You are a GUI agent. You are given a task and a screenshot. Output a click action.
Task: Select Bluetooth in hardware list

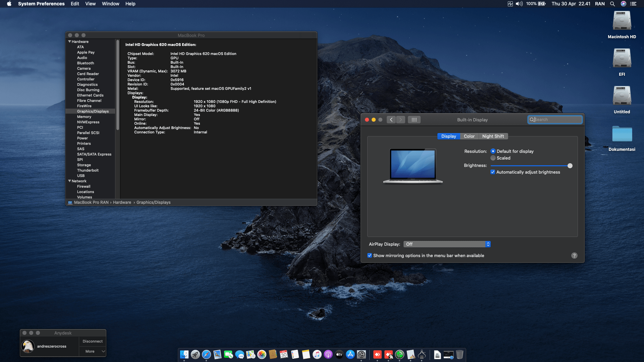click(x=86, y=63)
